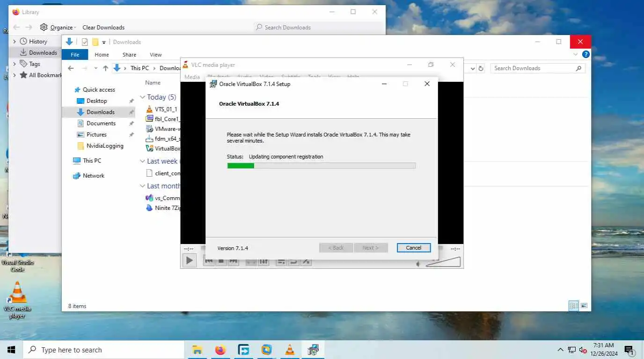Collapse the Explorer ribbon chevron
Viewport: 644px width, 359px height.
click(x=576, y=54)
